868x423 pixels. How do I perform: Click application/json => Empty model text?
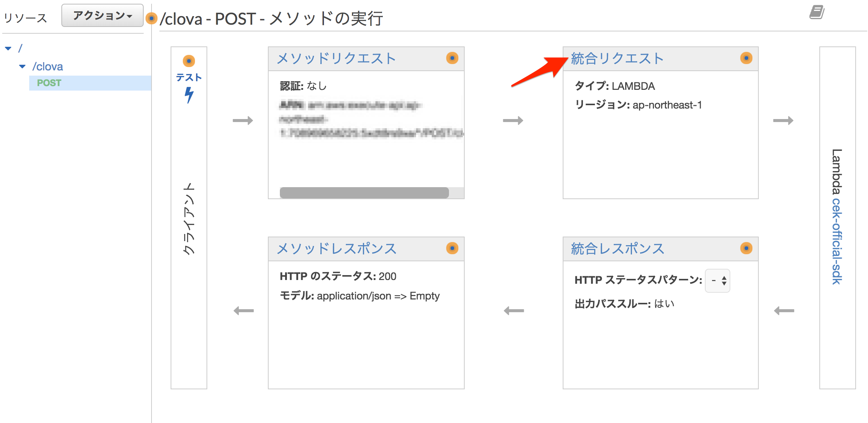tap(378, 296)
